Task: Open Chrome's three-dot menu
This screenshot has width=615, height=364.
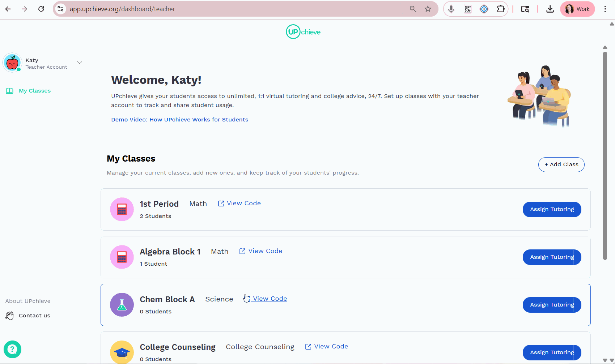Action: pyautogui.click(x=605, y=9)
